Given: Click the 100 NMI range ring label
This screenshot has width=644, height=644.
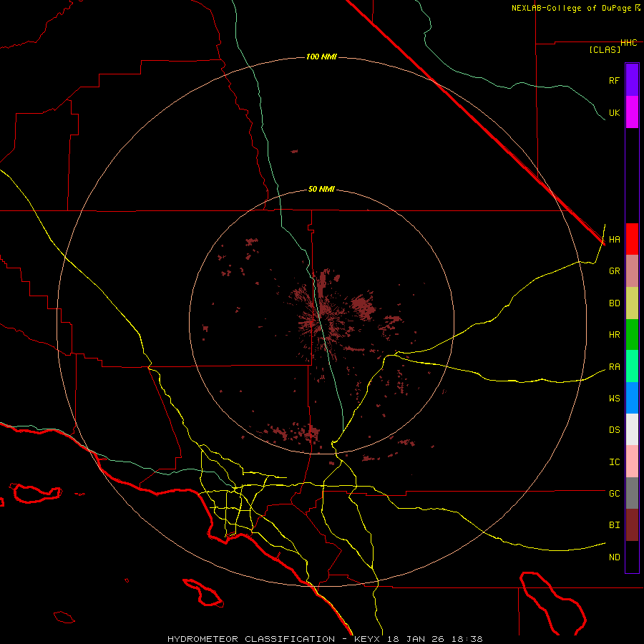Looking at the screenshot, I should pos(321,57).
